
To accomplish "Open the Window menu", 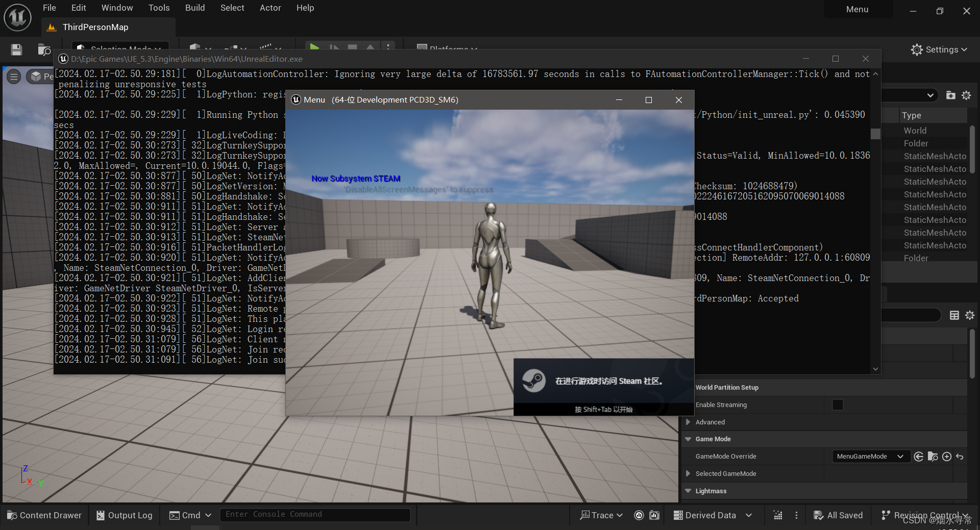I will tap(117, 8).
